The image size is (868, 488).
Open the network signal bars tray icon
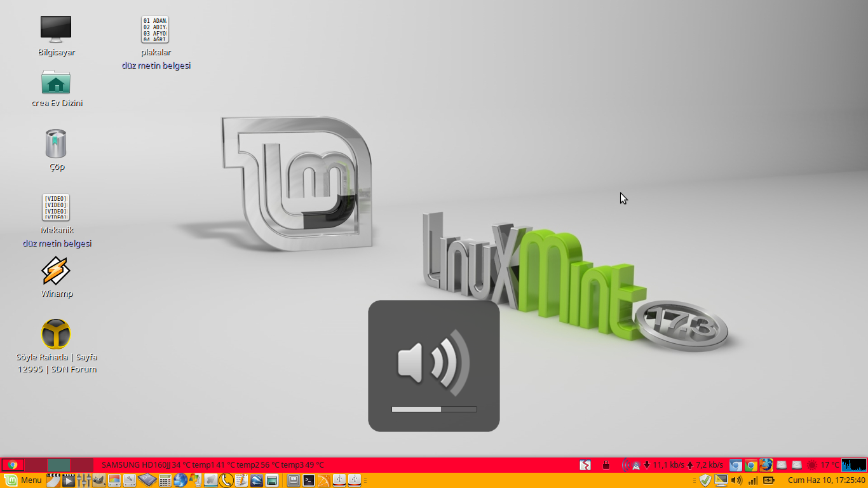click(x=753, y=480)
